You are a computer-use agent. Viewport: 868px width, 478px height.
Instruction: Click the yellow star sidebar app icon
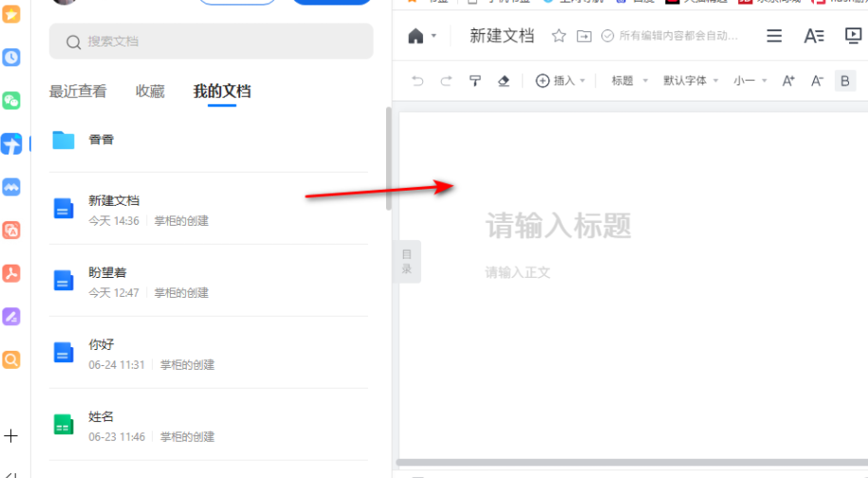pyautogui.click(x=11, y=14)
